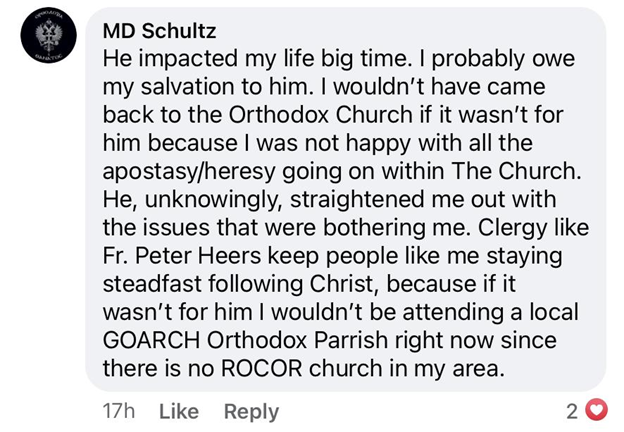Image resolution: width=624 pixels, height=432 pixels.
Task: Click the gray comment bubble background
Action: point(345,199)
